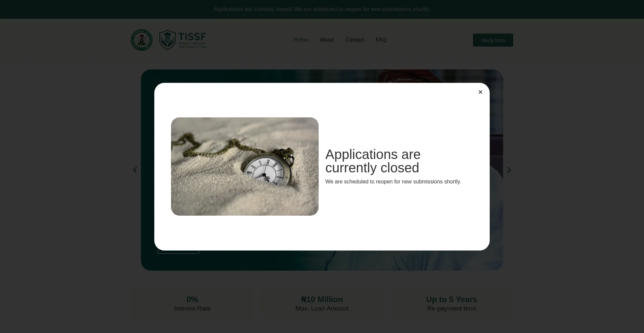Select the 0% Interest Rate card
The image size is (644, 333).
(x=192, y=303)
